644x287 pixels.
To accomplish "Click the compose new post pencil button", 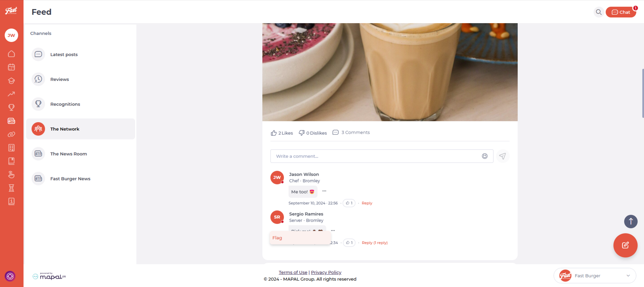I will click(625, 245).
